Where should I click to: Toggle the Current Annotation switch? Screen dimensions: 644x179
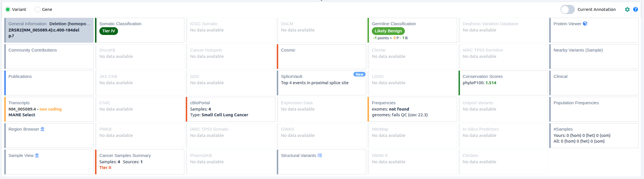568,9
